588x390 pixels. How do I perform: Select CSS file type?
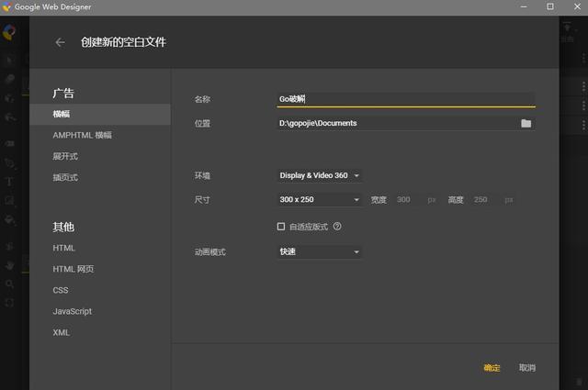(61, 290)
